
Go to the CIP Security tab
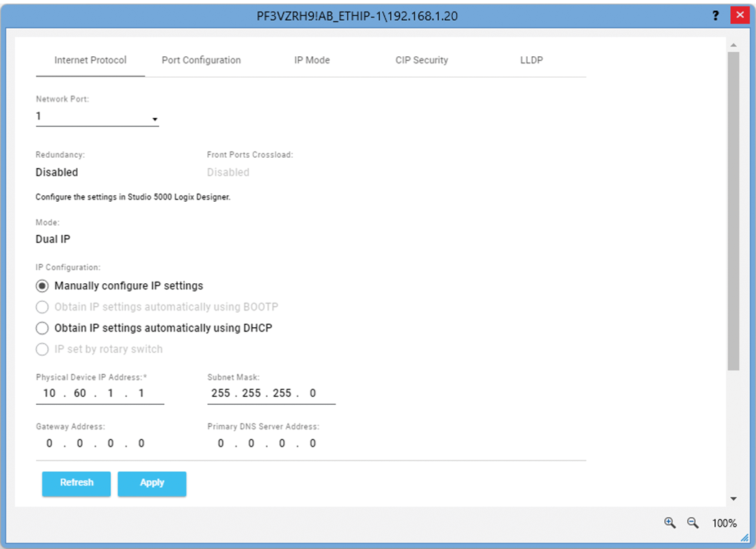tap(421, 61)
